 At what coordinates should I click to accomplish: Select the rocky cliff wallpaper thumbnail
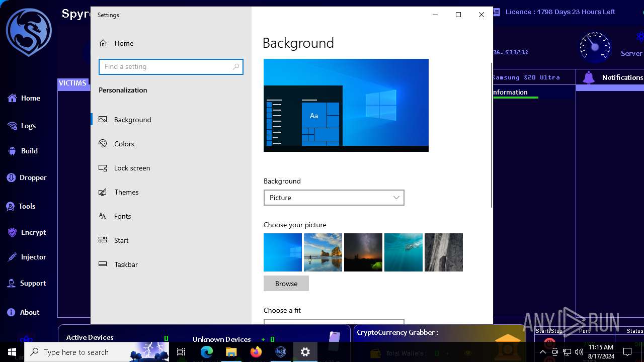pos(444,252)
